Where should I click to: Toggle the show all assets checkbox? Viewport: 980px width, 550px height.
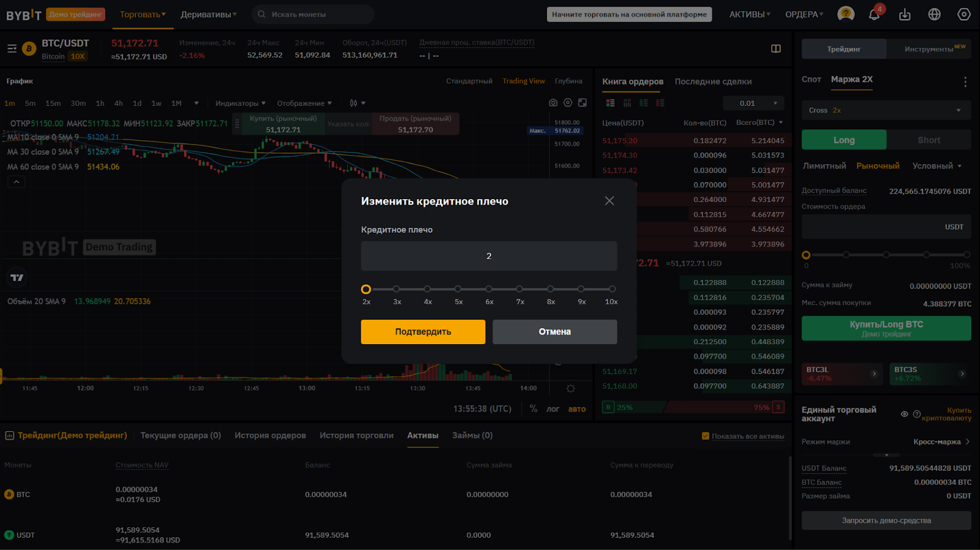click(706, 436)
